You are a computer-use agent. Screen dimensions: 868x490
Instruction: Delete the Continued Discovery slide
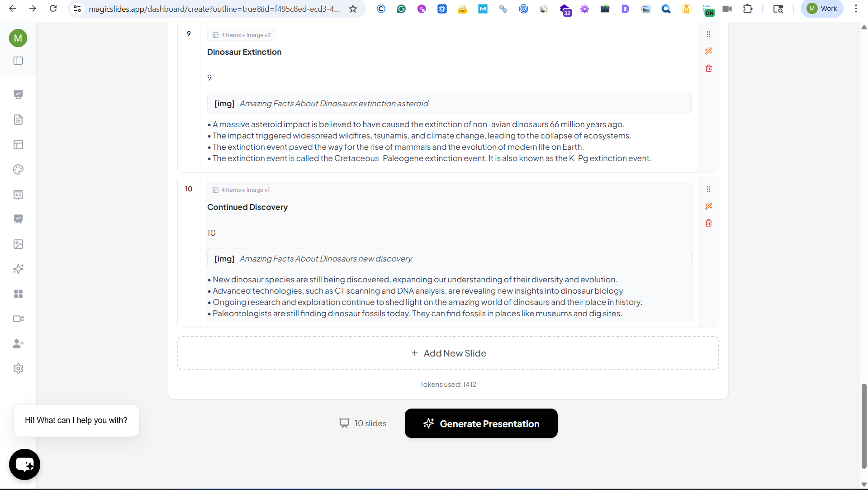point(708,223)
